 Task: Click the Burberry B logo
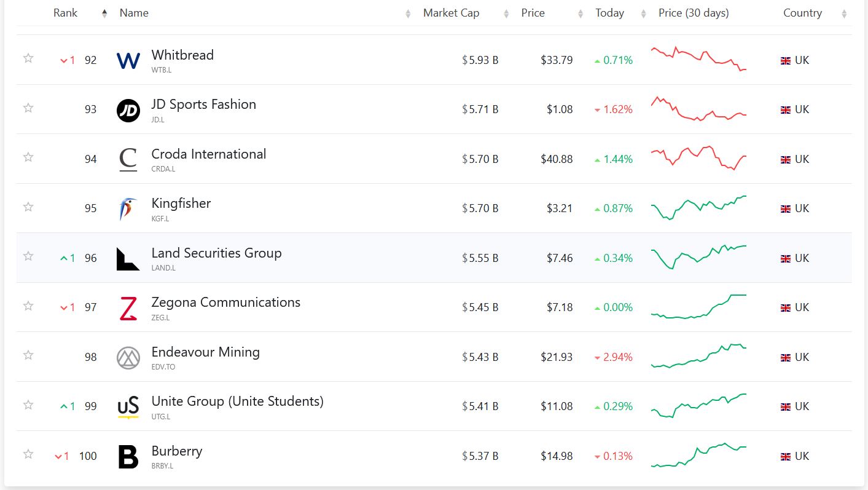pyautogui.click(x=128, y=457)
